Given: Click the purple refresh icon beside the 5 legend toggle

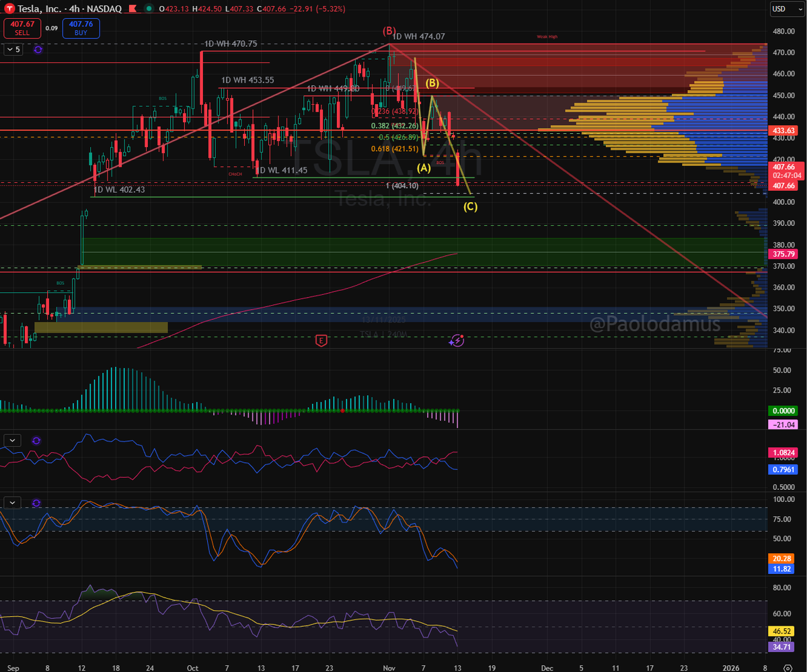Looking at the screenshot, I should 38,49.
